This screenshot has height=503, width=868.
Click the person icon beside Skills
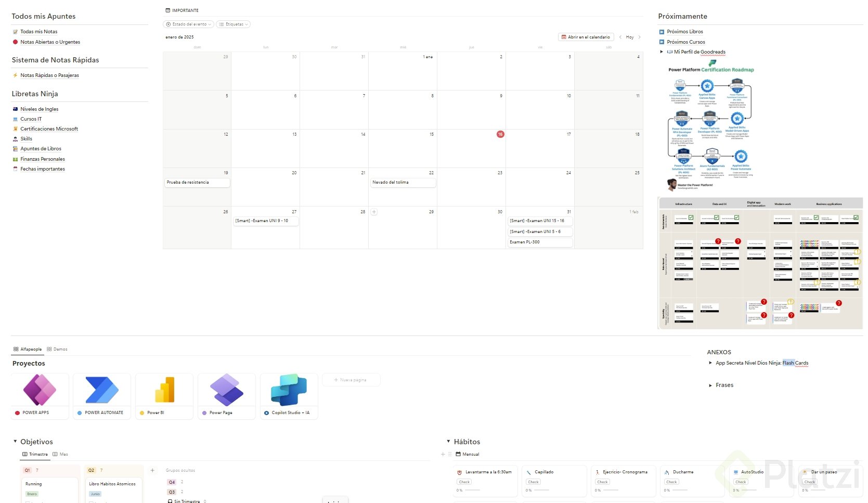pos(16,139)
